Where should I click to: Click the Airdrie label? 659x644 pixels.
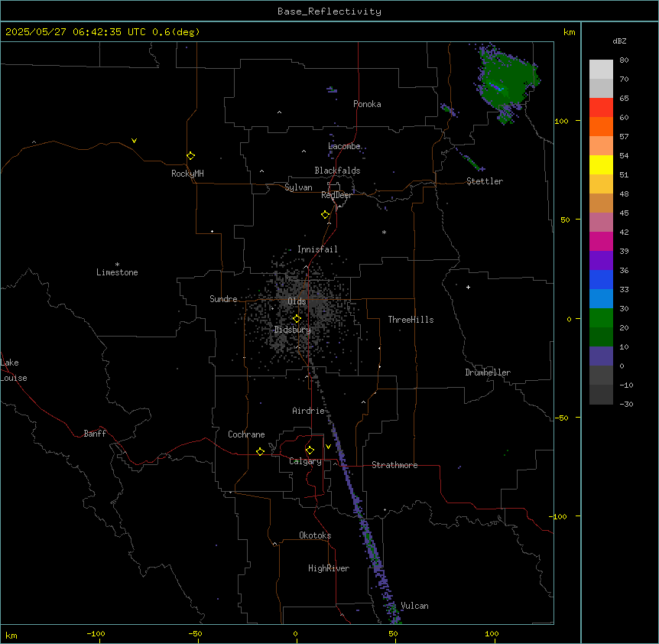pos(309,411)
